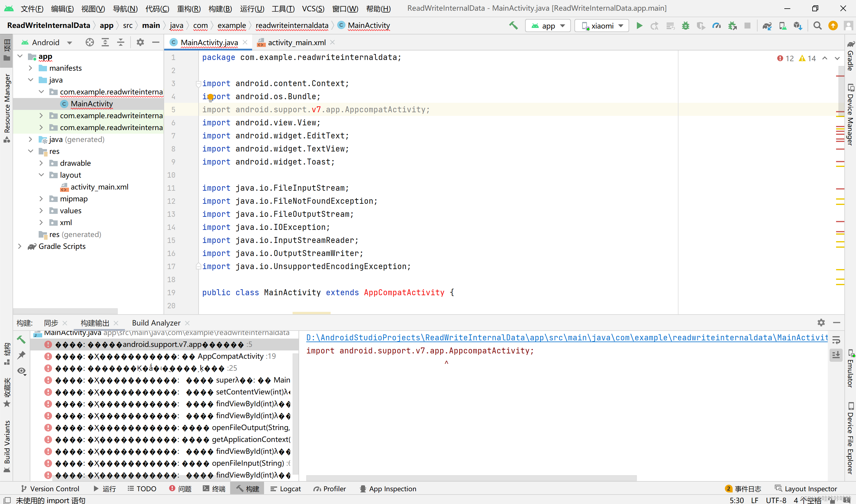The width and height of the screenshot is (856, 504).
Task: Open the 构建(B) menu
Action: (220, 9)
